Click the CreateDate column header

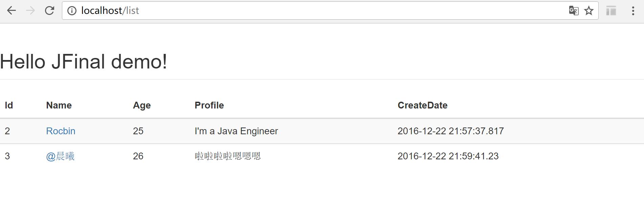coord(422,105)
